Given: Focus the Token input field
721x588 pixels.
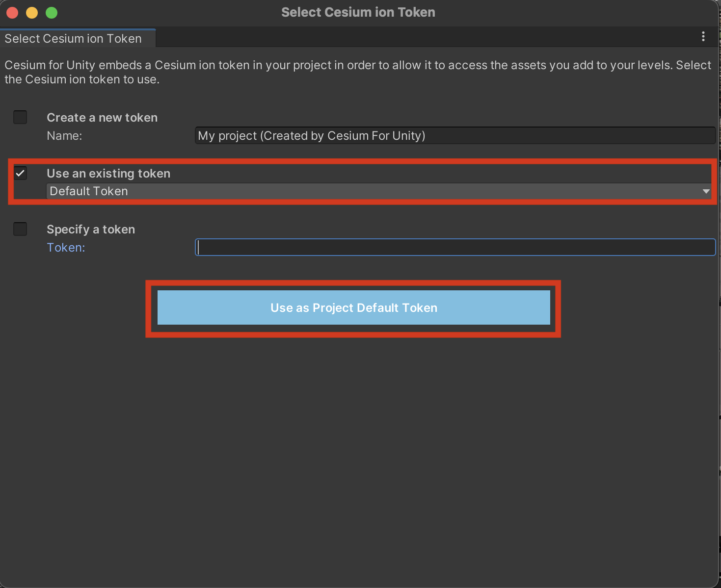Looking at the screenshot, I should pos(455,247).
